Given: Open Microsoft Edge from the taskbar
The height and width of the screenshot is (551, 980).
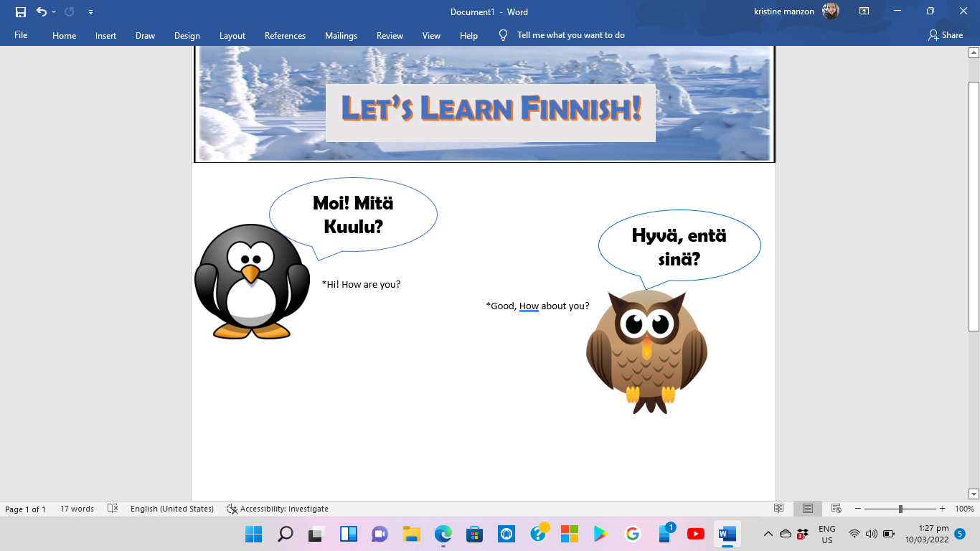Looking at the screenshot, I should point(443,534).
